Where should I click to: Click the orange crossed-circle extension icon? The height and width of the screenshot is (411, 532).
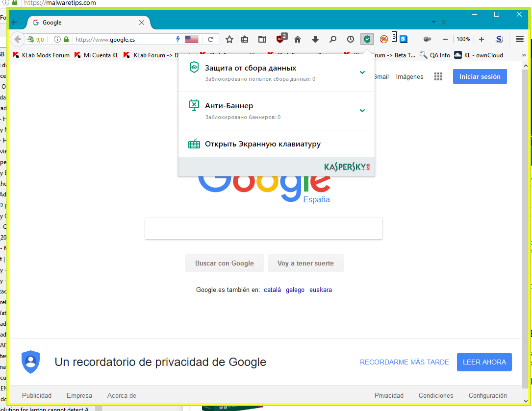click(384, 39)
